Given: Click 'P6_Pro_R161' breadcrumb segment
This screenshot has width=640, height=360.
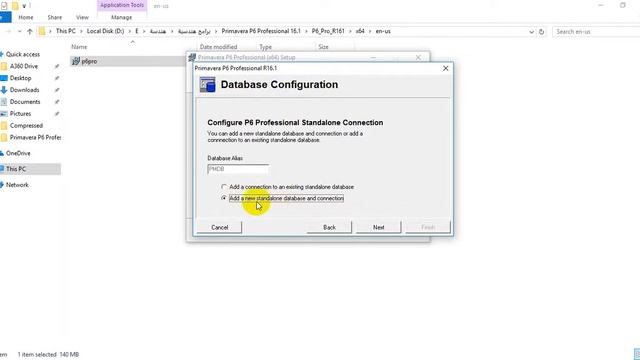Looking at the screenshot, I should [x=328, y=31].
